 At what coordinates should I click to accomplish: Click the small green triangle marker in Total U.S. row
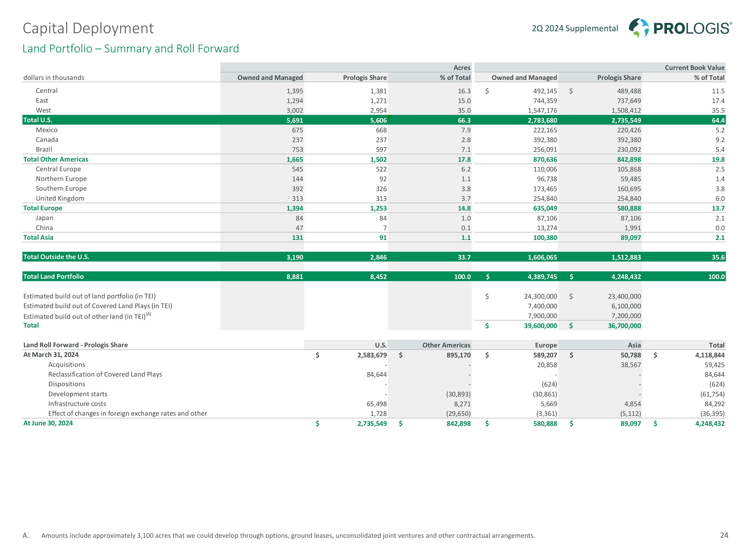389,117
